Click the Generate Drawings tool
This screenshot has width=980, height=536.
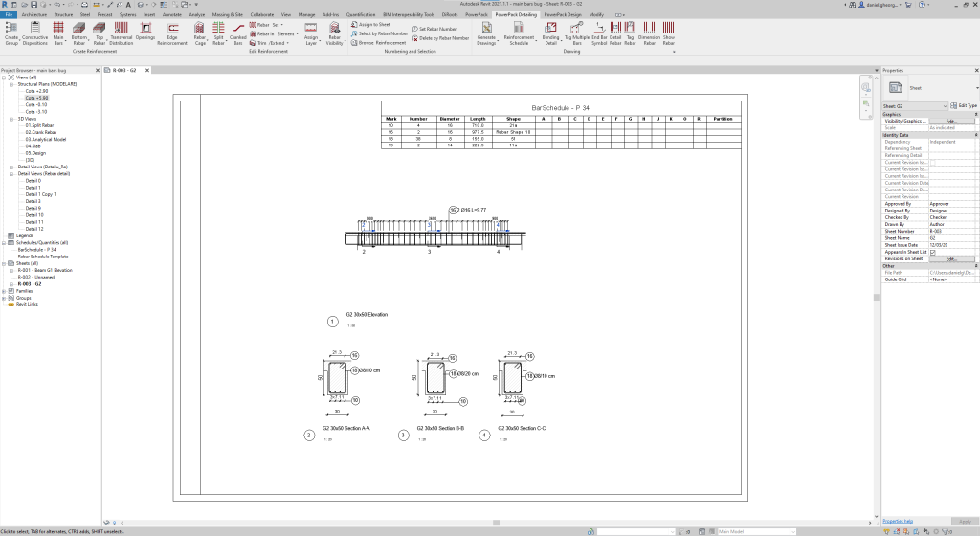click(x=486, y=33)
